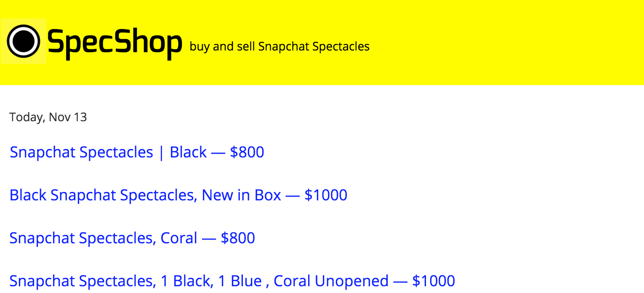Click the $1000 price on the Unopened listing
644x293 pixels.
pos(434,281)
